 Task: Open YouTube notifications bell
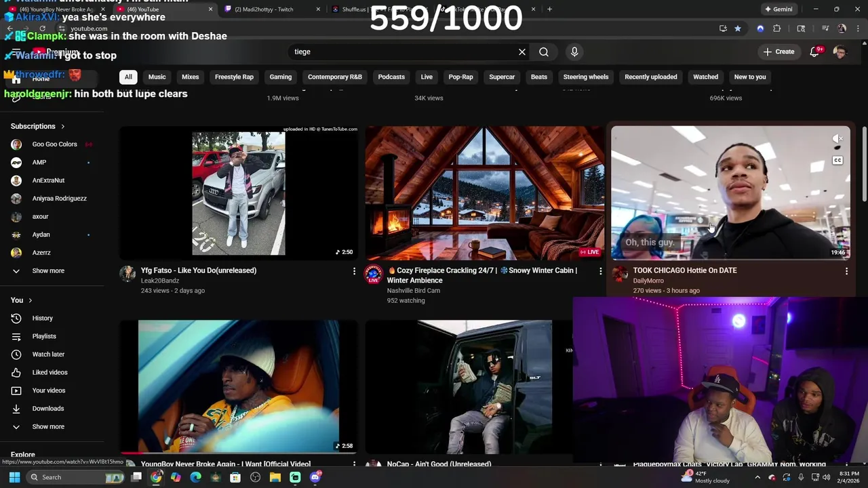(815, 52)
